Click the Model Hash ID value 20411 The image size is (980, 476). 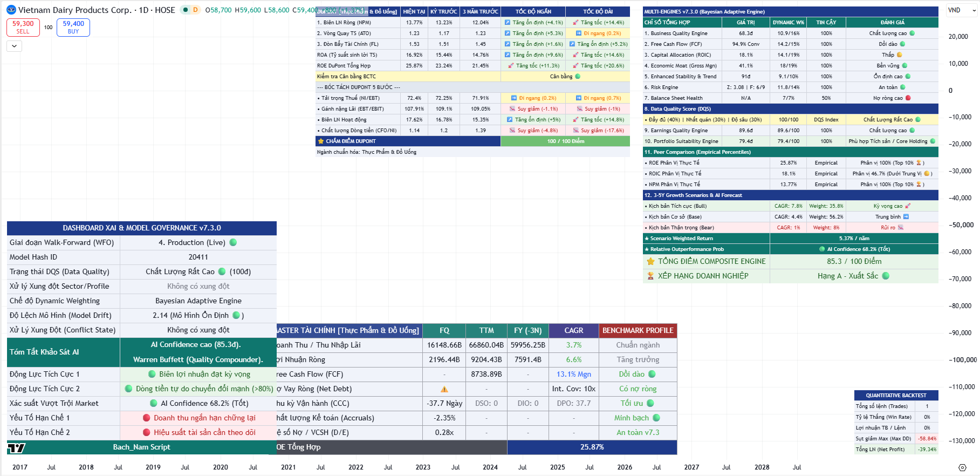198,257
